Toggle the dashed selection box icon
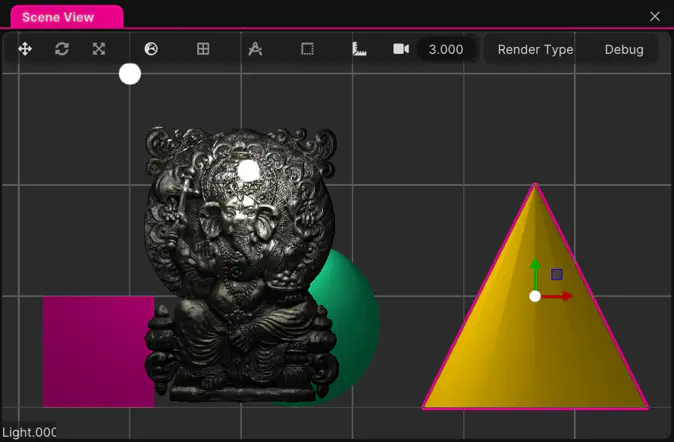The width and height of the screenshot is (674, 442). pyautogui.click(x=307, y=49)
